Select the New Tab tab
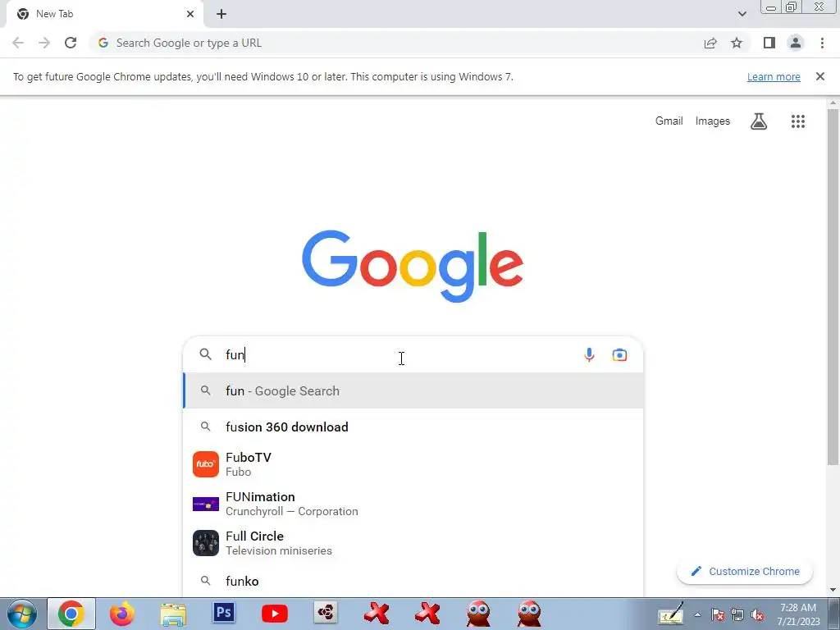Viewport: 840px width, 630px height. click(x=104, y=14)
